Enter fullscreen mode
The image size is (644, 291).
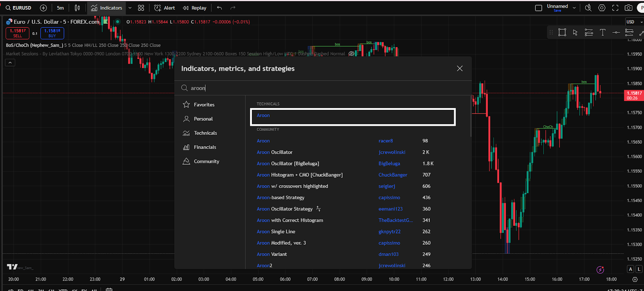click(615, 8)
